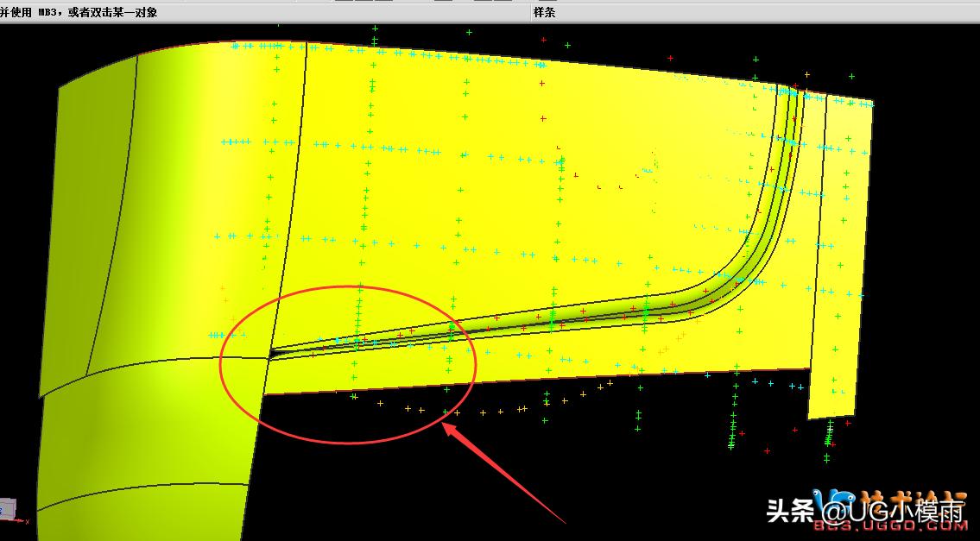Screen dimensions: 980x541
Task: Click the 样条 label in the status bar
Action: pos(544,12)
